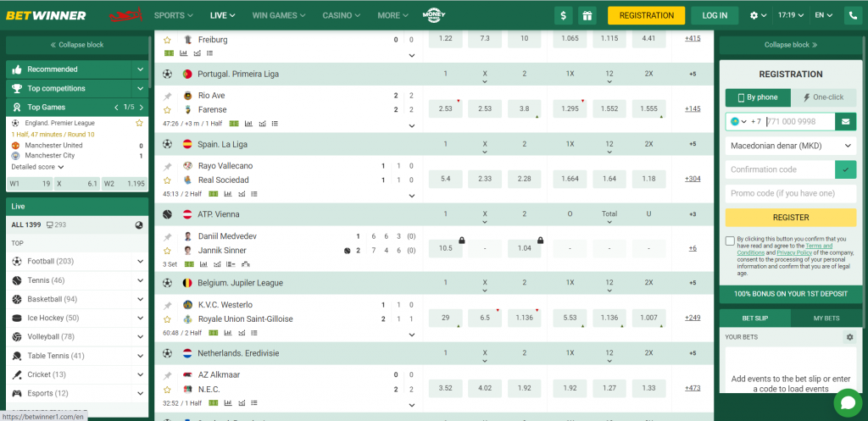Open the field view icon for Rio Ave match
The image size is (868, 421).
pos(234,124)
